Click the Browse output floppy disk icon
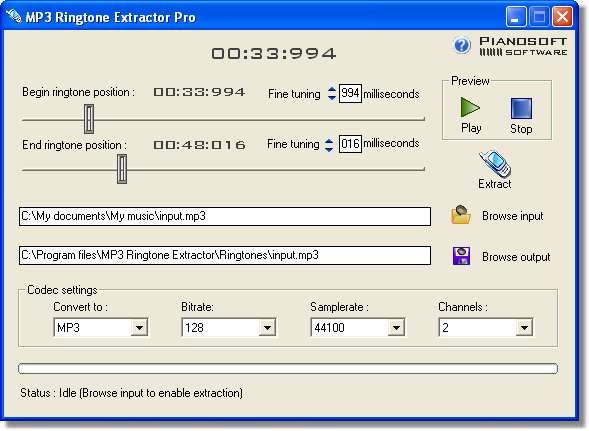 click(x=461, y=256)
